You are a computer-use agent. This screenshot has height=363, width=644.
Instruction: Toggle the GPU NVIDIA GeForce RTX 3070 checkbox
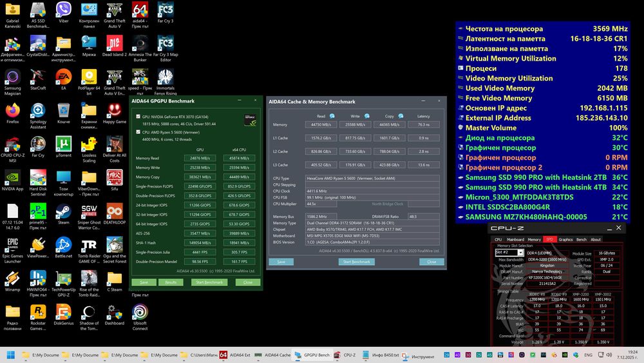coord(138,116)
